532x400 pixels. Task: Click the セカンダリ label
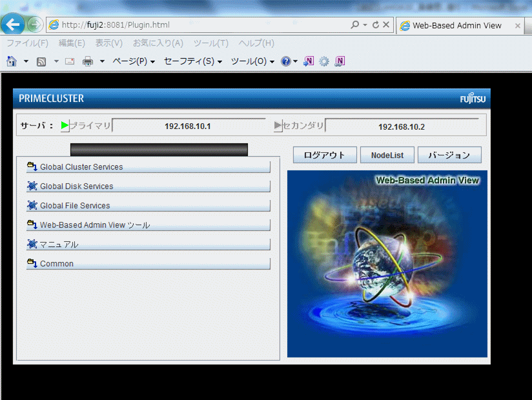pos(303,126)
